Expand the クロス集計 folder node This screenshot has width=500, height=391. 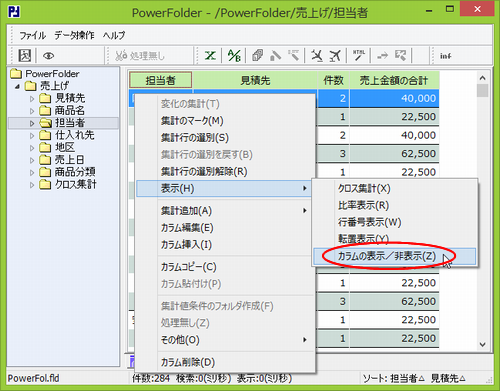point(32,185)
